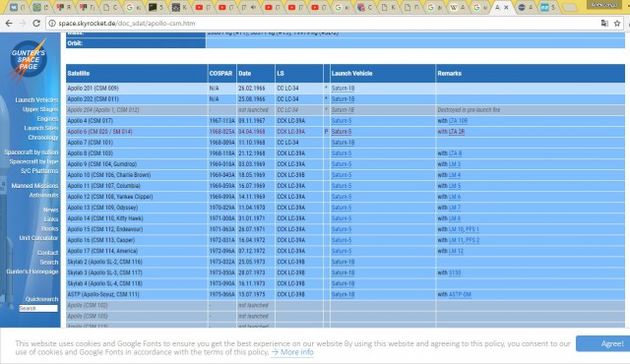Open the sidebar Search link
This screenshot has height=364, width=630.
point(49,262)
